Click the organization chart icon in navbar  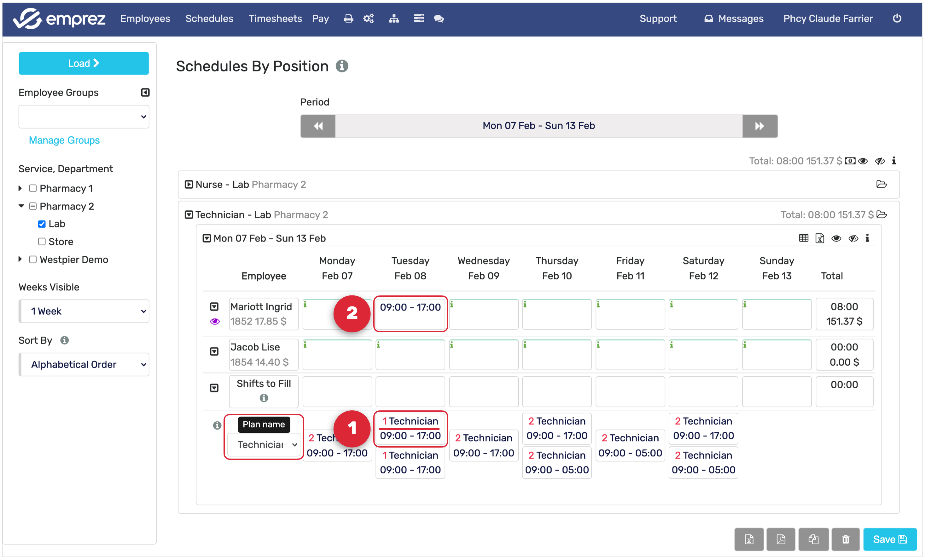(393, 18)
